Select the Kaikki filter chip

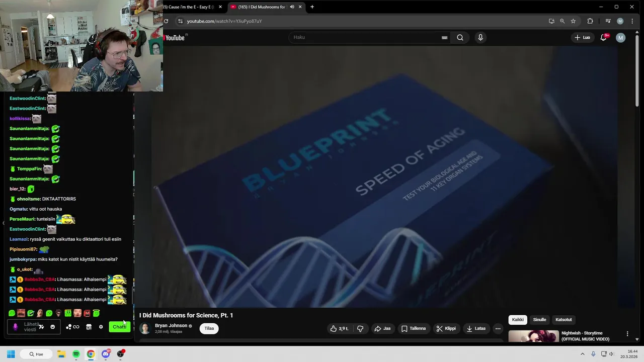518,320
